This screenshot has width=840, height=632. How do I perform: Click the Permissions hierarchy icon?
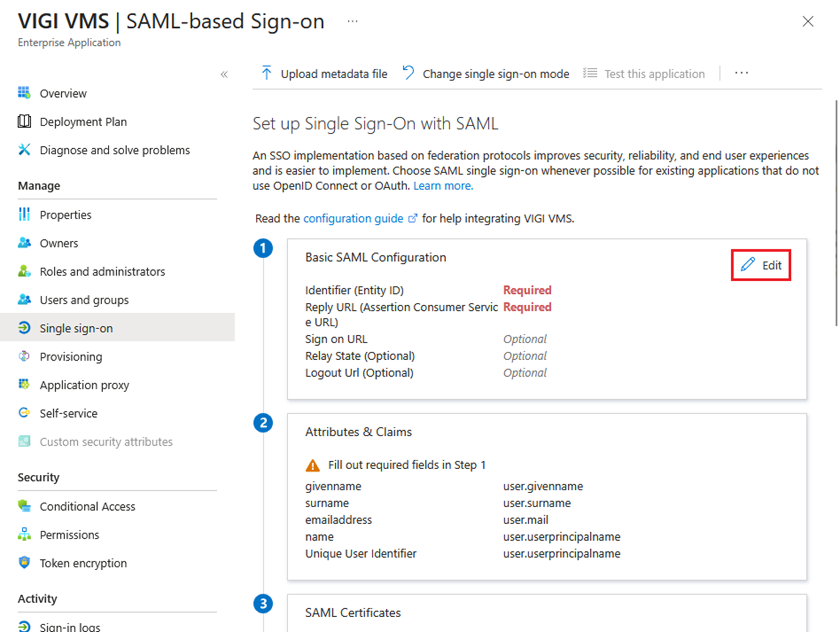[24, 534]
